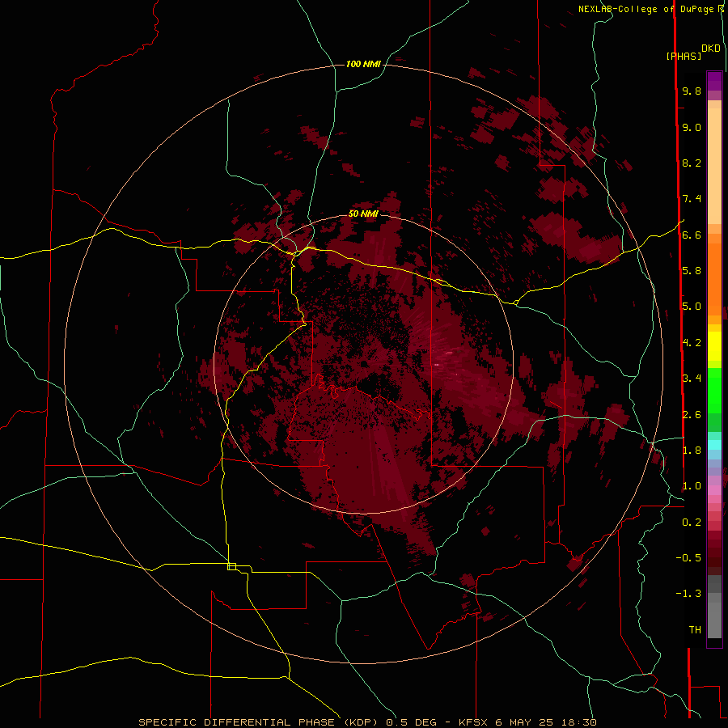
Task: Pick the gray segment of the color bar
Action: 714,607
